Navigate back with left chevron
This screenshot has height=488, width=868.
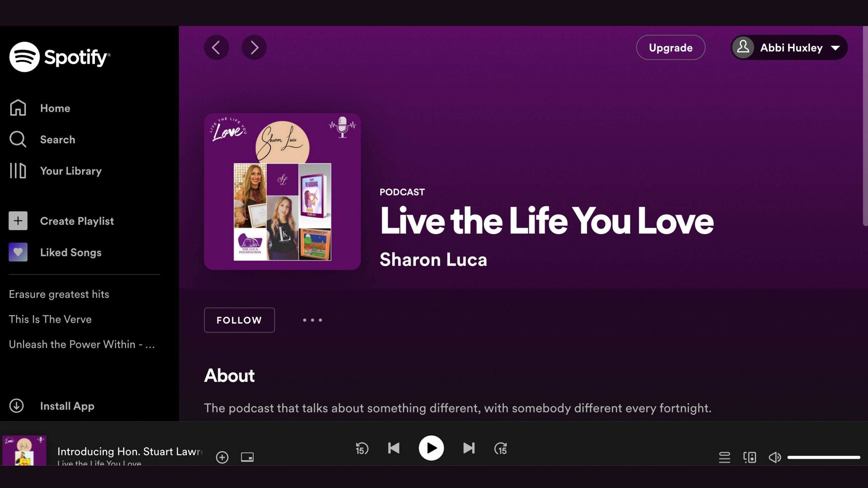coord(216,47)
